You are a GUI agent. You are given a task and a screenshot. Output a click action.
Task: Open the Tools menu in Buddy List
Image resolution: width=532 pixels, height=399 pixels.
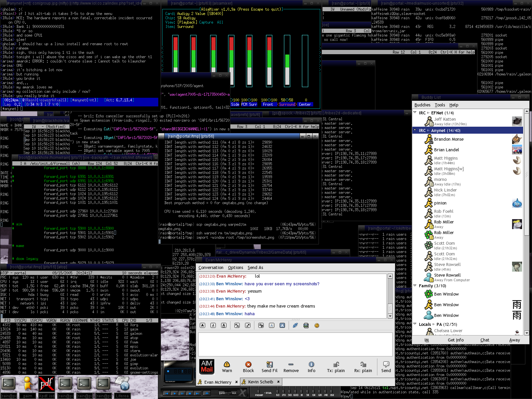click(x=440, y=105)
